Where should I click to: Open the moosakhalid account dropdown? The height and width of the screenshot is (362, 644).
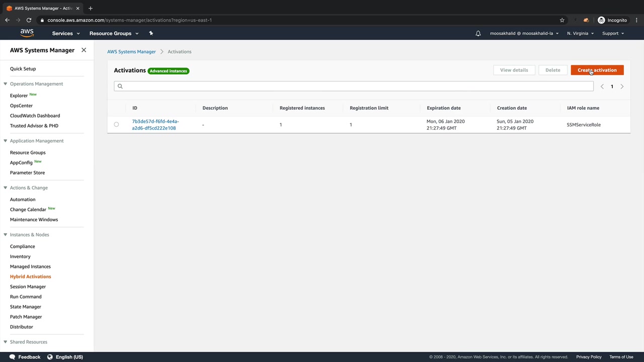(x=524, y=33)
